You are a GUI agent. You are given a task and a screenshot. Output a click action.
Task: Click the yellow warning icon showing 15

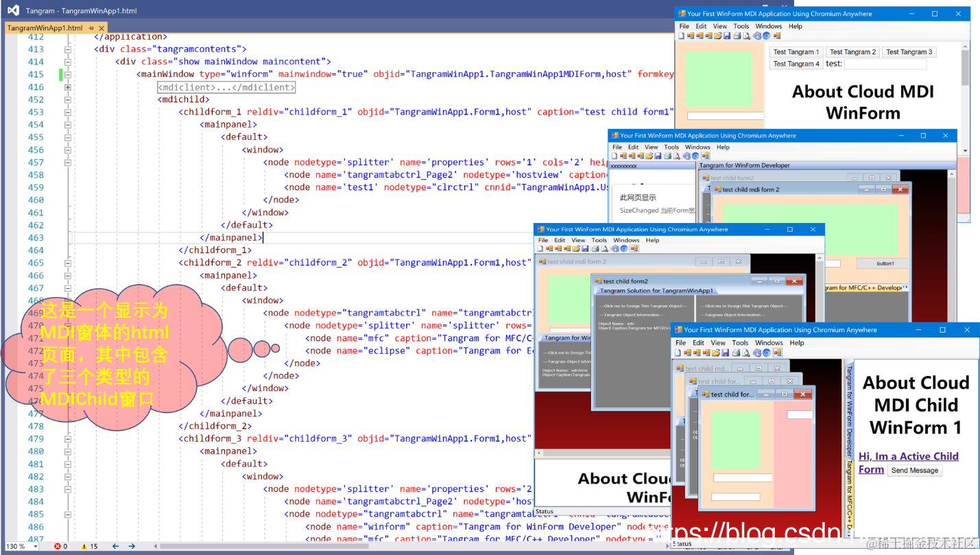84,547
